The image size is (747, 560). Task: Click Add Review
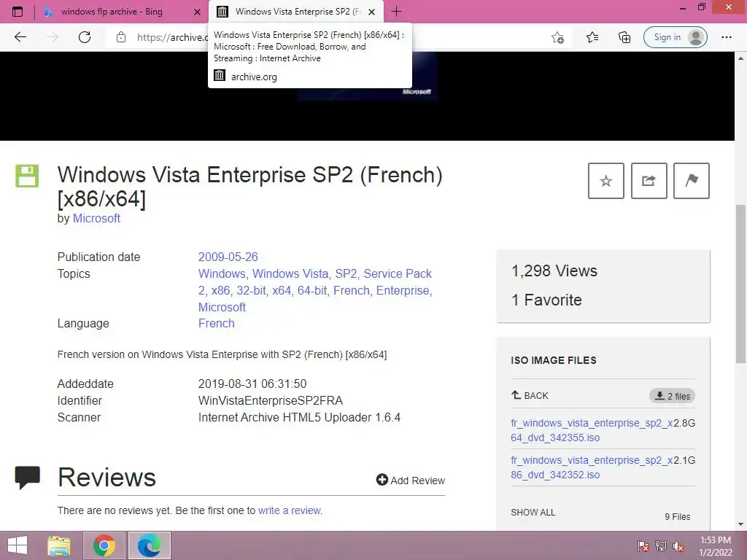point(410,480)
